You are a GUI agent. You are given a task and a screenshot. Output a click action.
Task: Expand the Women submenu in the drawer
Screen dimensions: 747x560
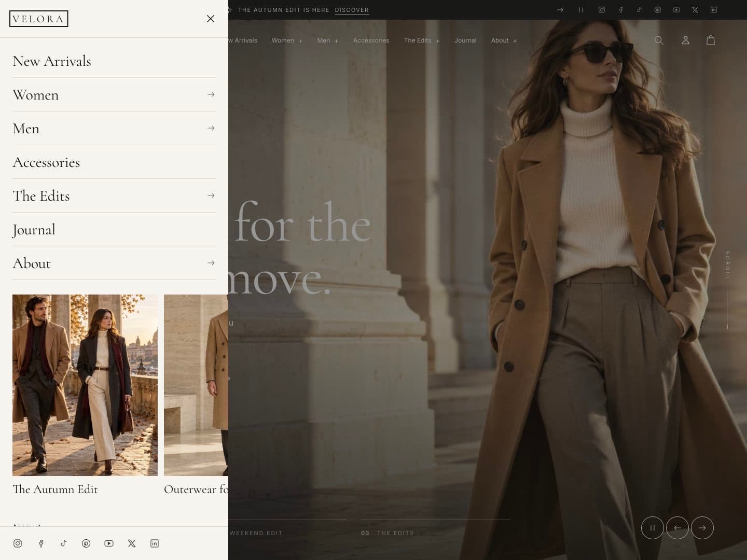211,94
